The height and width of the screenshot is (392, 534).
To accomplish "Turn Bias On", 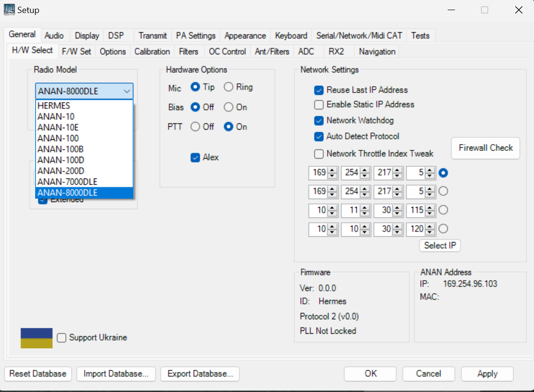I will tap(227, 107).
